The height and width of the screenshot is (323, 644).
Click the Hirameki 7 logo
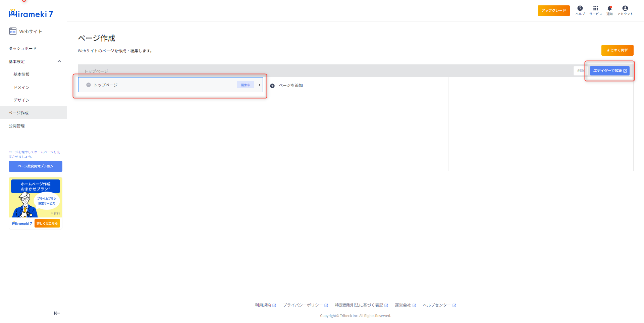coord(31,13)
